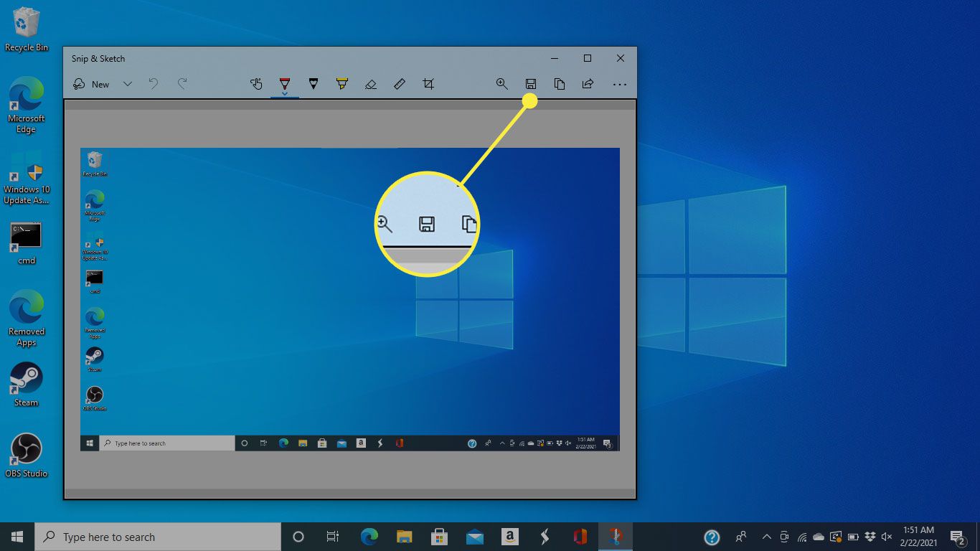Expand the dropdown arrow beside New

128,84
